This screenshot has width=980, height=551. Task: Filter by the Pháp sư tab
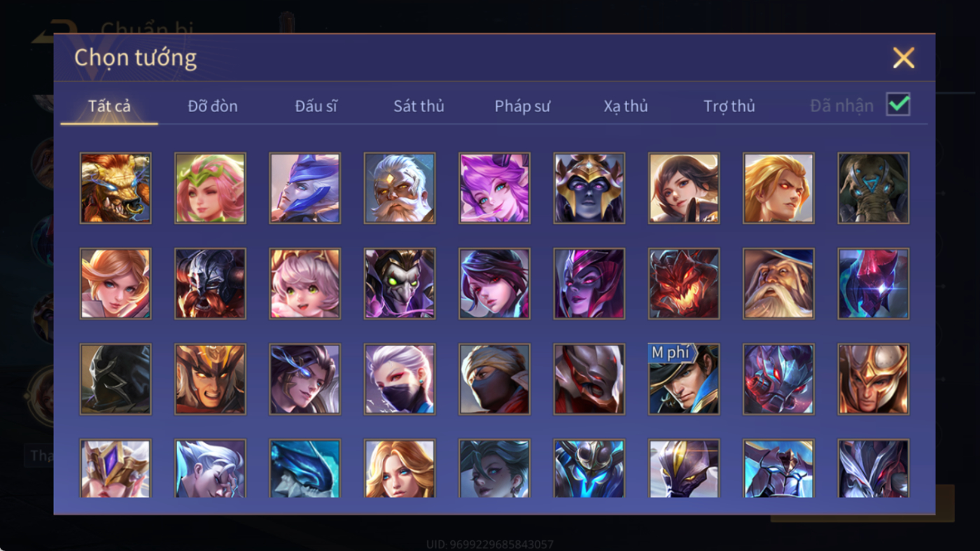click(522, 106)
